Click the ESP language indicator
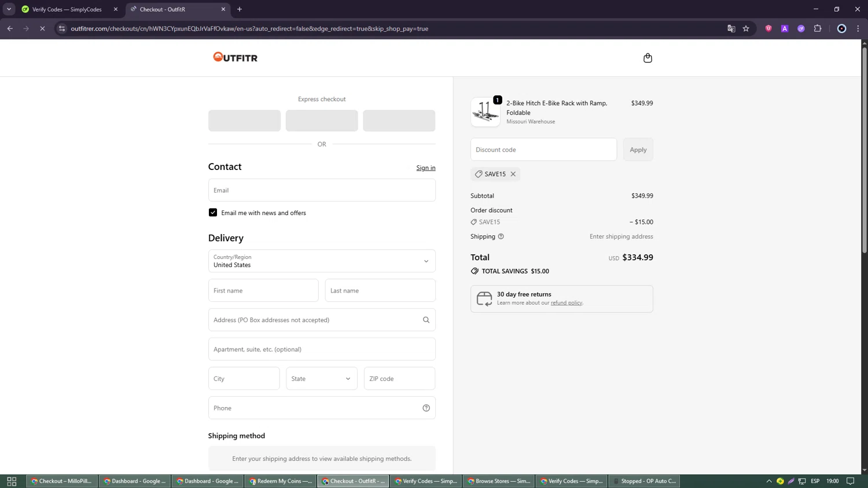The height and width of the screenshot is (488, 868). (815, 481)
